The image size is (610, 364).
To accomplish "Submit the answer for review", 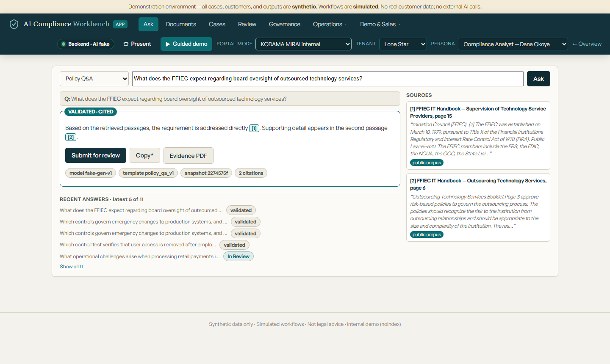I will (96, 155).
